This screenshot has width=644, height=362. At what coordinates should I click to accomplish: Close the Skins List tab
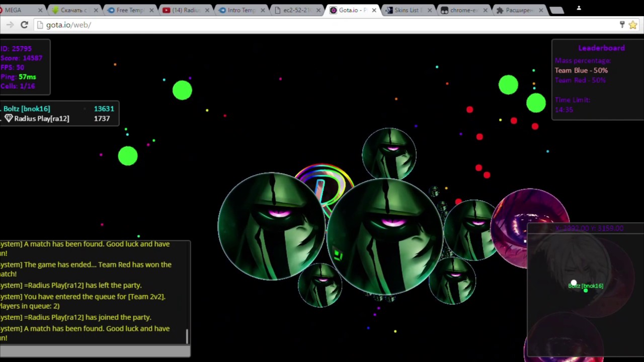pos(429,10)
